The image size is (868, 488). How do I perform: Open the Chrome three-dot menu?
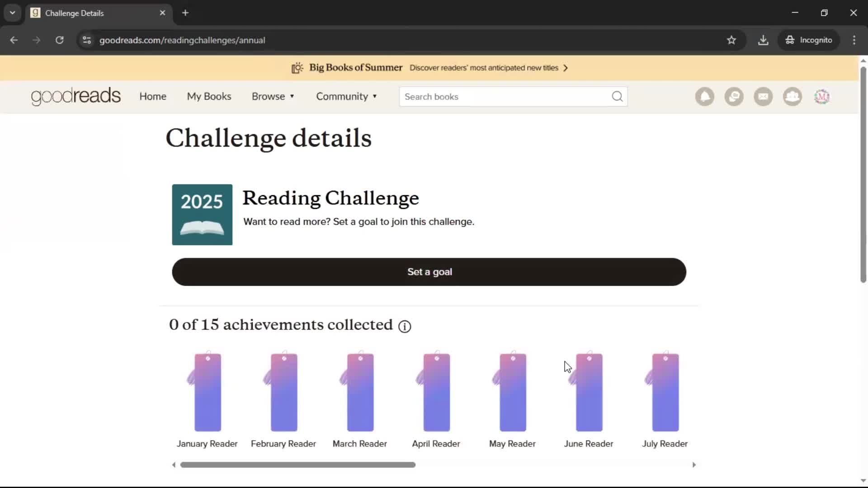[x=854, y=40]
